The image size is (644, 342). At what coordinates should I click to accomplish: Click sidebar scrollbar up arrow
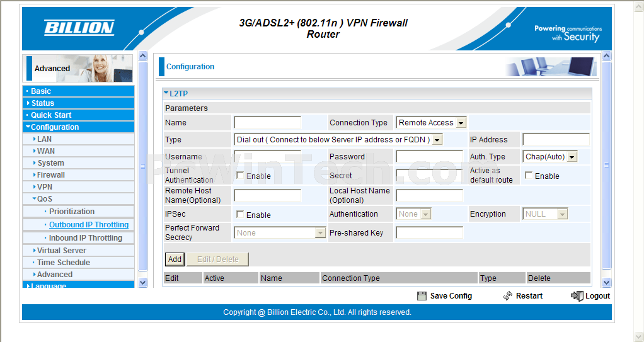(142, 56)
